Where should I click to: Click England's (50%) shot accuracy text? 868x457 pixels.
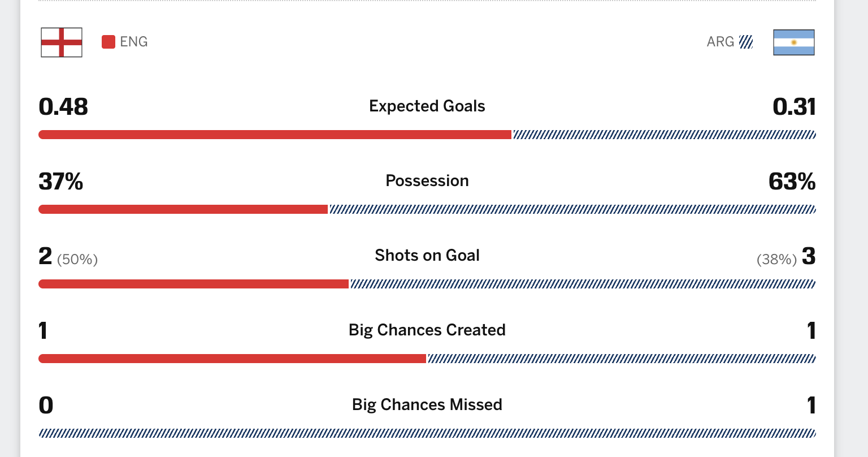click(77, 260)
